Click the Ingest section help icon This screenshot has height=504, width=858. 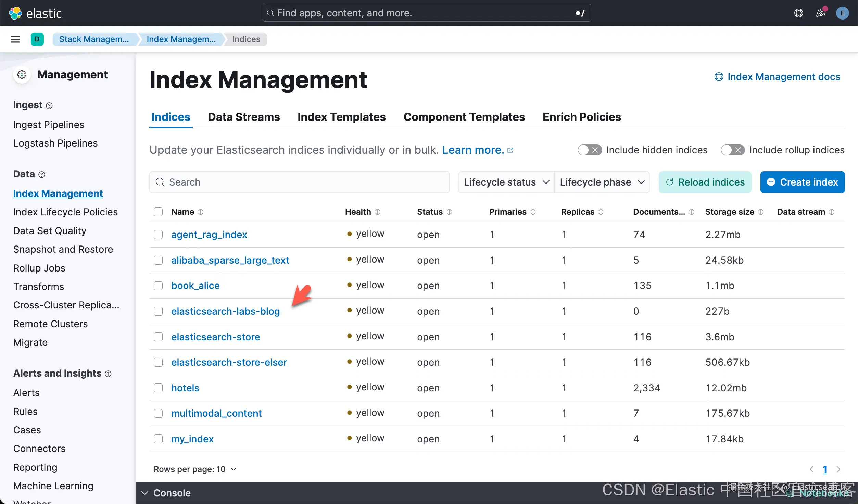pyautogui.click(x=49, y=106)
